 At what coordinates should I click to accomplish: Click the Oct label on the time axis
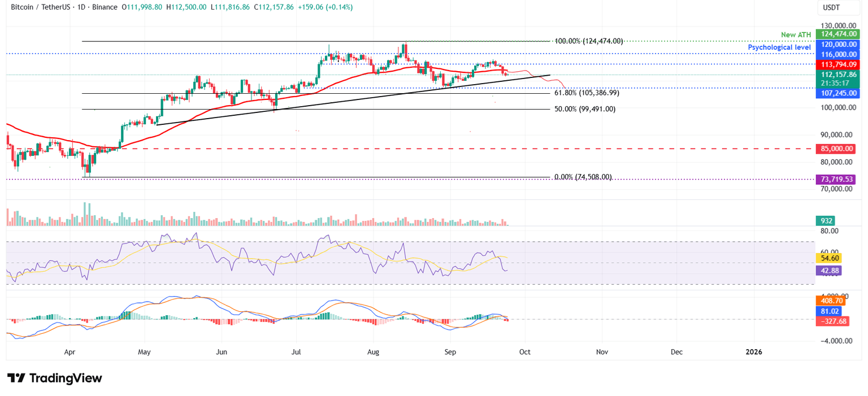(524, 352)
